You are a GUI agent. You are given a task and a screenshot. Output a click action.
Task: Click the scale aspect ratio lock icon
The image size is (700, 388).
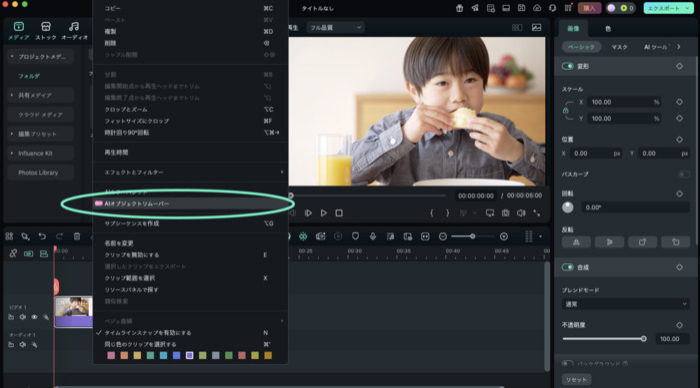click(x=566, y=110)
